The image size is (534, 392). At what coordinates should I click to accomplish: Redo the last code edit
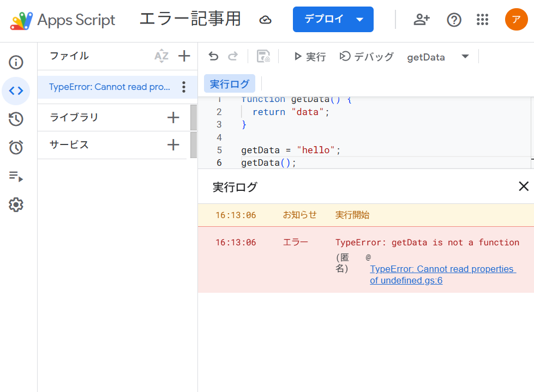pos(232,56)
